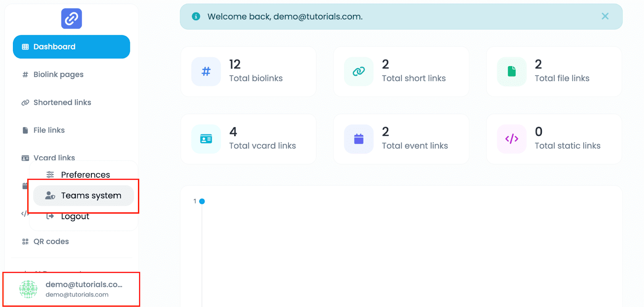Click the blue chart data point
The width and height of the screenshot is (644, 307).
point(202,201)
